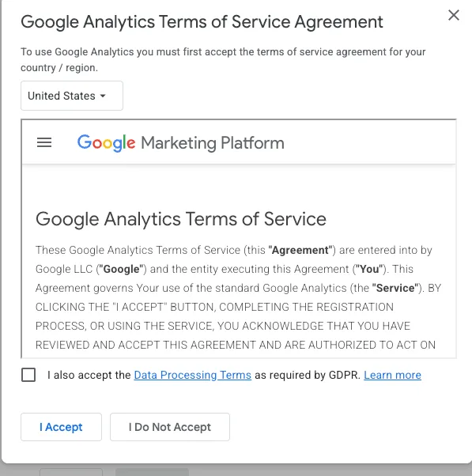Viewport: 472px width, 476px height.
Task: Open the Data Processing Terms link
Action: pos(192,375)
